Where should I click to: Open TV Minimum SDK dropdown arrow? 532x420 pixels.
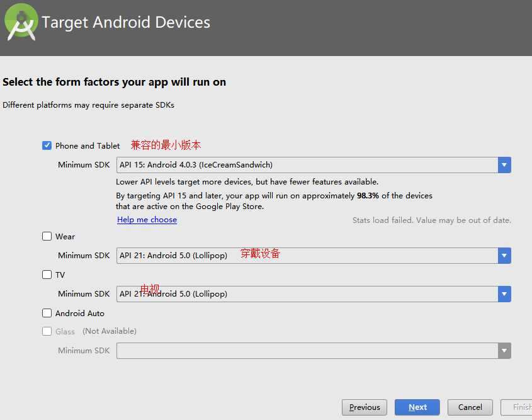(504, 294)
